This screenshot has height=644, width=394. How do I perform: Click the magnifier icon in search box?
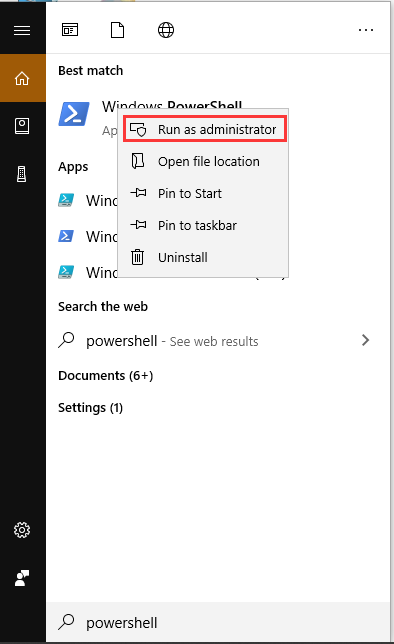(x=66, y=622)
